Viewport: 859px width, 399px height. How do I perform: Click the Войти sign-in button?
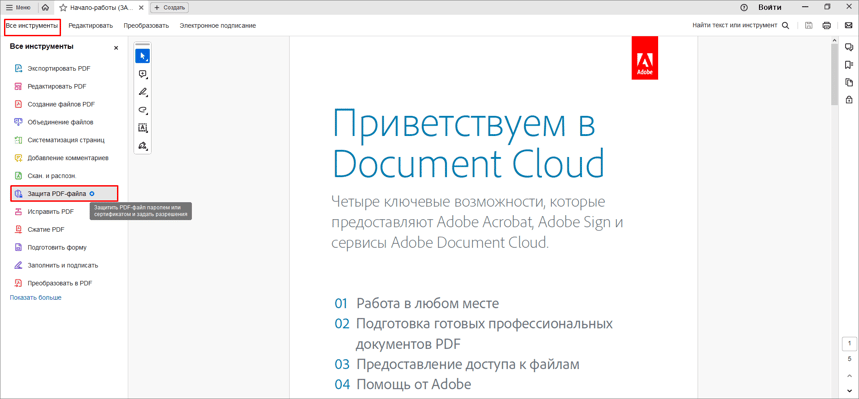(769, 8)
